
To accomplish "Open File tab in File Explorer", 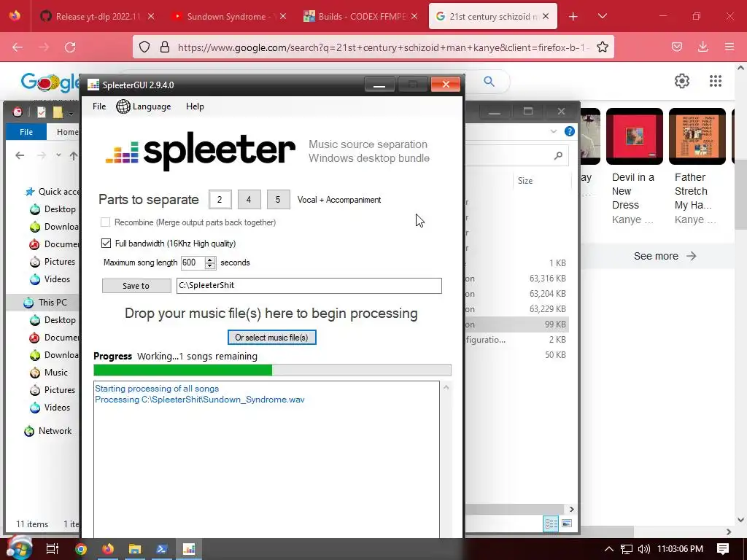I will point(26,132).
